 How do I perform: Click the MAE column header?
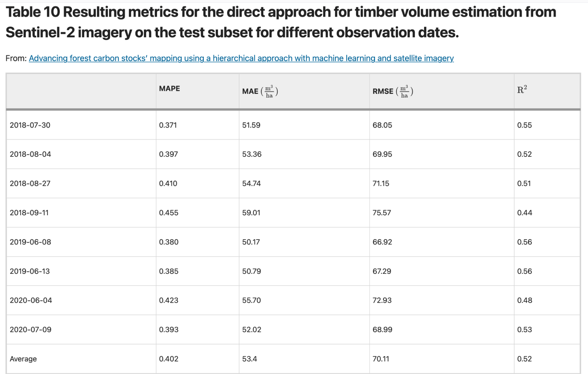[260, 91]
